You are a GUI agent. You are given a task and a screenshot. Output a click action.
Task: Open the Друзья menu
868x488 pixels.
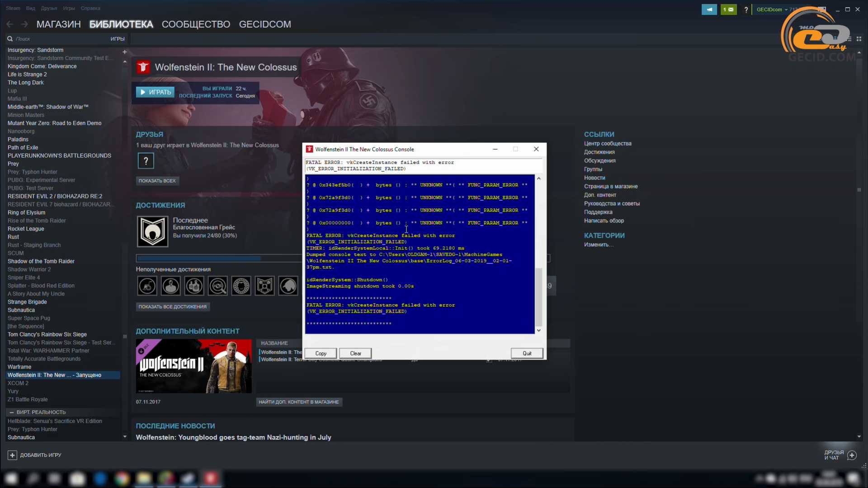coord(49,8)
